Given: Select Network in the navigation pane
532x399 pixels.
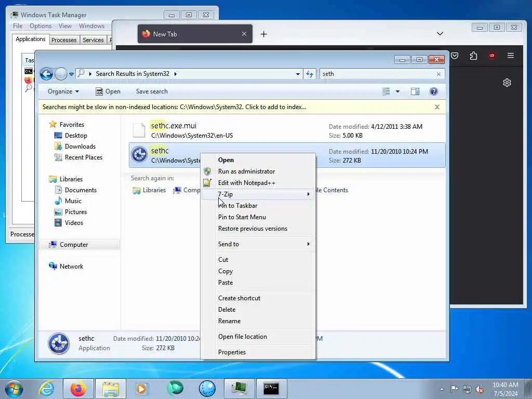Looking at the screenshot, I should click(x=66, y=267).
